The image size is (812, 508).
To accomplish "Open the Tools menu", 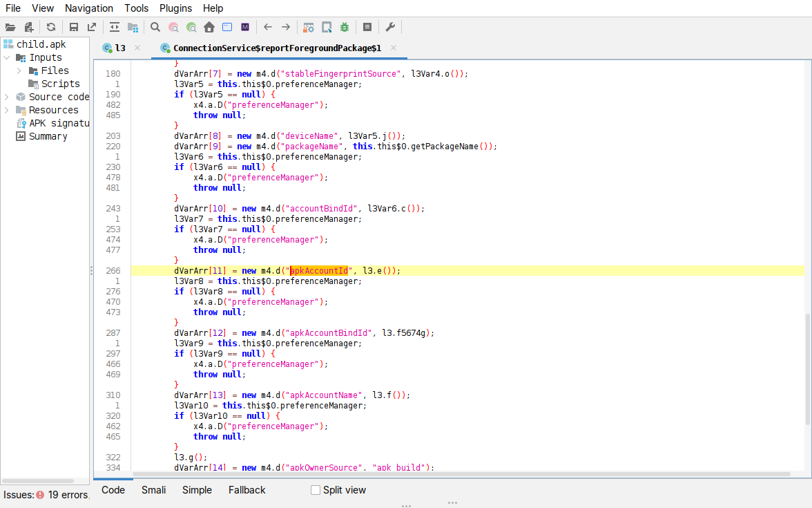I will click(x=136, y=8).
